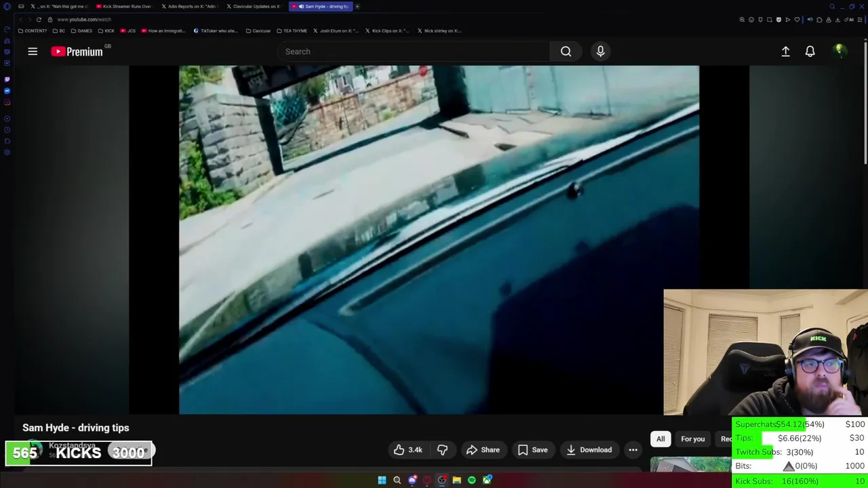This screenshot has width=868, height=488.
Task: Open the extensions cube icon
Action: point(819,20)
